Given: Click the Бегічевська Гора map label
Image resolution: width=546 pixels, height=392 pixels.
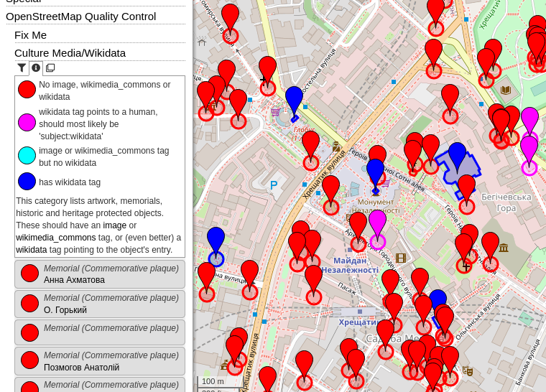Looking at the screenshot, I should tap(506, 202).
